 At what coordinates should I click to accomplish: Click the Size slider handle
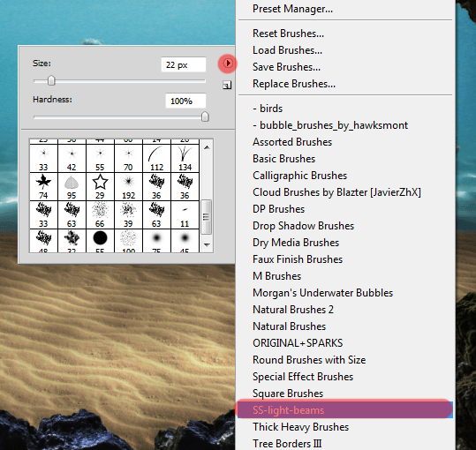tap(51, 80)
